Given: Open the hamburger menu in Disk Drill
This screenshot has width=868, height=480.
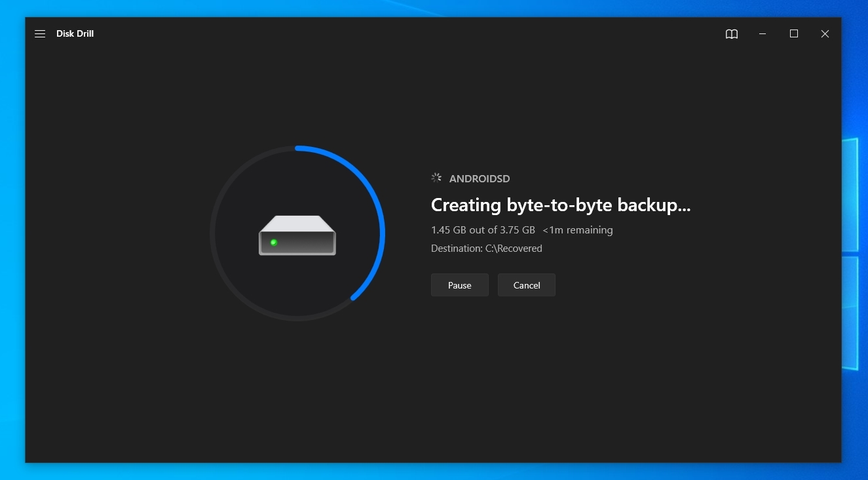Looking at the screenshot, I should [40, 34].
